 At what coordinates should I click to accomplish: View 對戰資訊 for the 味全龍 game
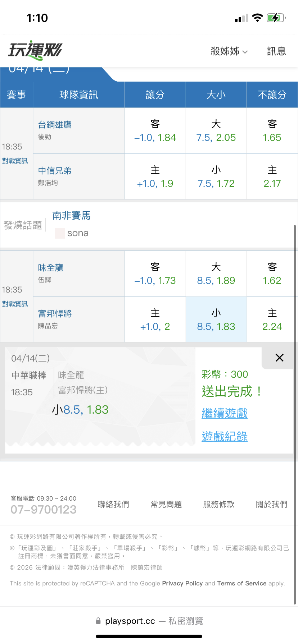15,304
